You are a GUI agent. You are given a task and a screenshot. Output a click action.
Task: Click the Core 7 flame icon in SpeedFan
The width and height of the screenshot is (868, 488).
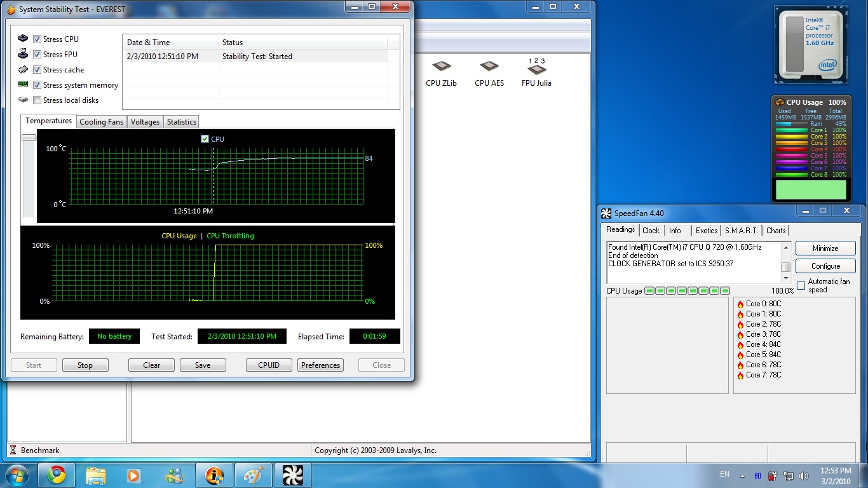[740, 376]
